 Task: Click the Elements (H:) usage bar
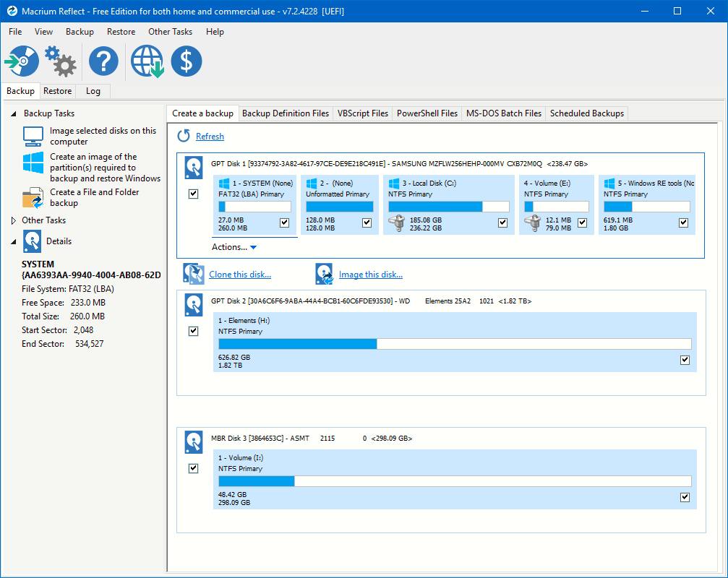click(x=455, y=344)
